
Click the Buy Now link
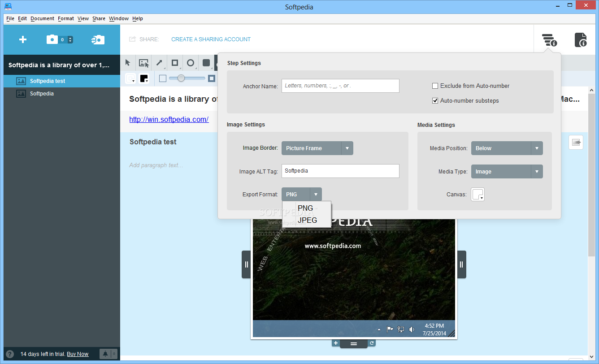pyautogui.click(x=78, y=354)
